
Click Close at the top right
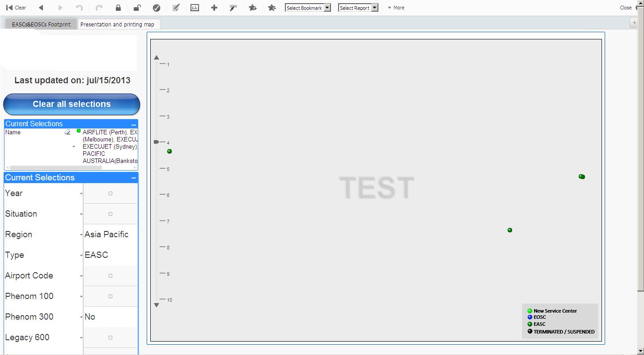626,8
